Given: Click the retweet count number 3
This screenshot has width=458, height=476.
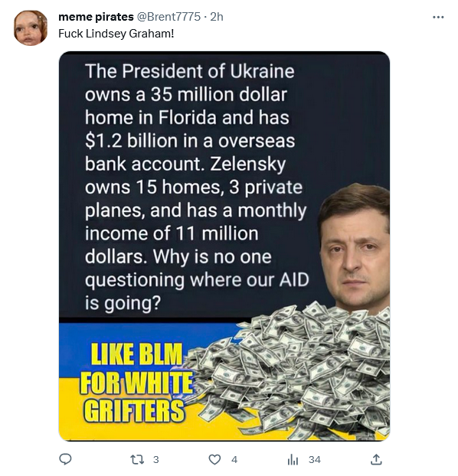Looking at the screenshot, I should pyautogui.click(x=156, y=460).
